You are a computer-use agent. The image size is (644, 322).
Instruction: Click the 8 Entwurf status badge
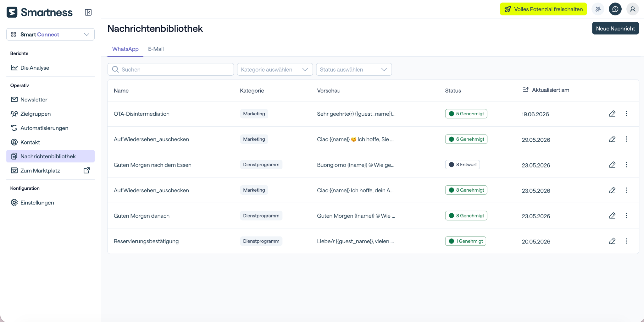pyautogui.click(x=462, y=165)
